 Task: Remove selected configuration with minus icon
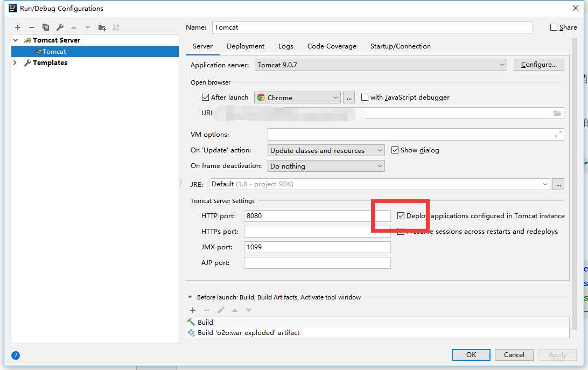(31, 27)
